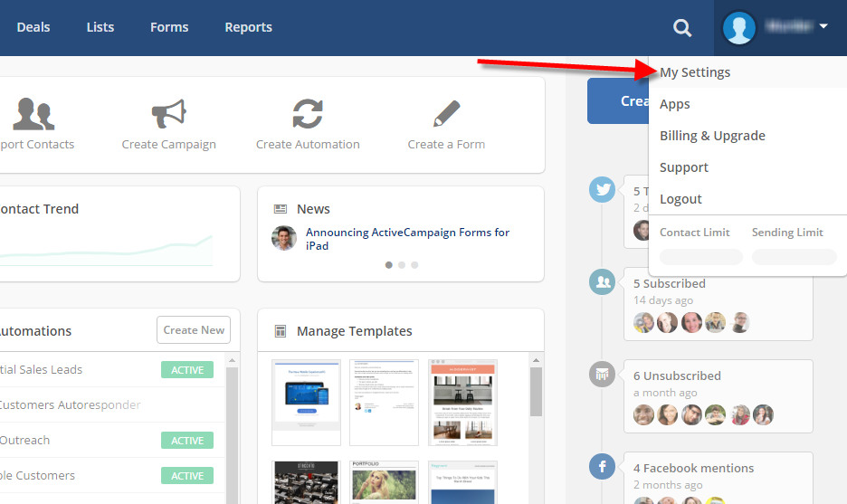The width and height of the screenshot is (847, 504).
Task: Select the mobile devices template thumbnail
Action: point(306,403)
